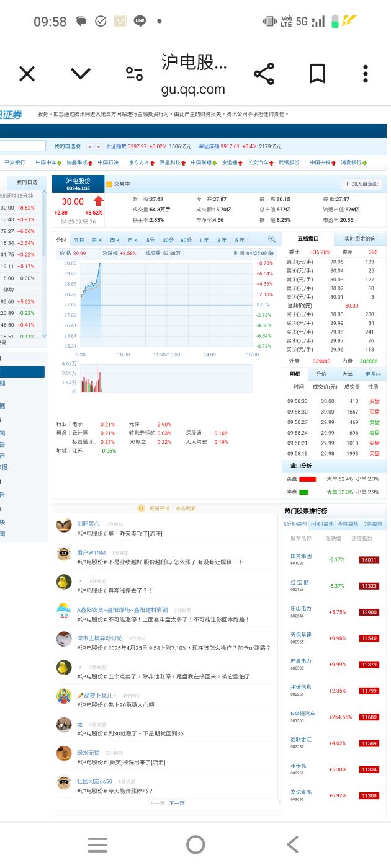The image size is (391, 868).
Task: Click 更新评论,点击刷新 link
Action: [173, 508]
